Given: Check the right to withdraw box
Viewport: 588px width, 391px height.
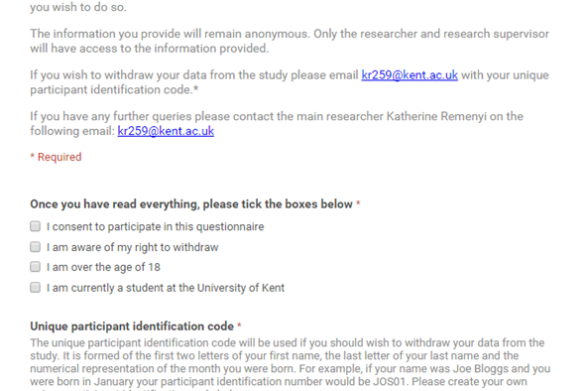Looking at the screenshot, I should point(36,246).
